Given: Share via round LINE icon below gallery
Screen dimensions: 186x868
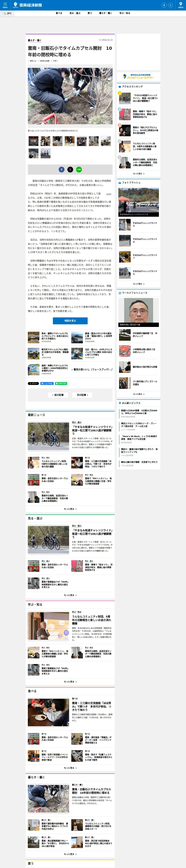Looking at the screenshot, I should 79,170.
